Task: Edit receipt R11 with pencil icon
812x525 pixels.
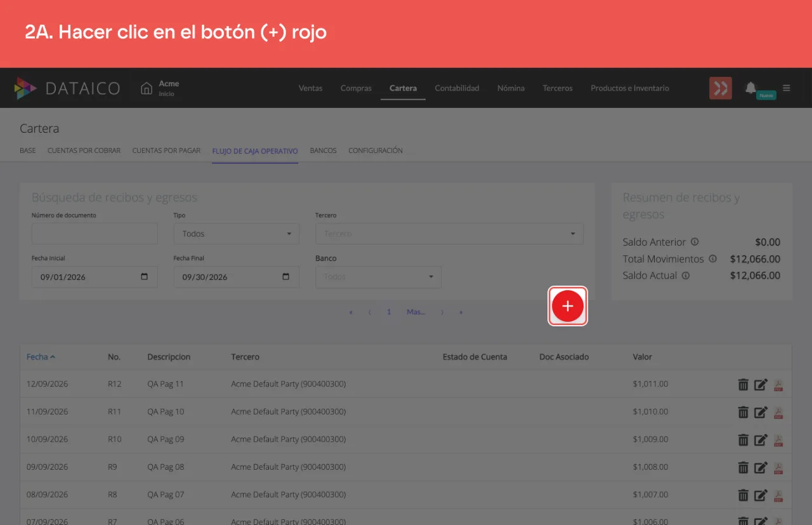Action: coord(761,412)
